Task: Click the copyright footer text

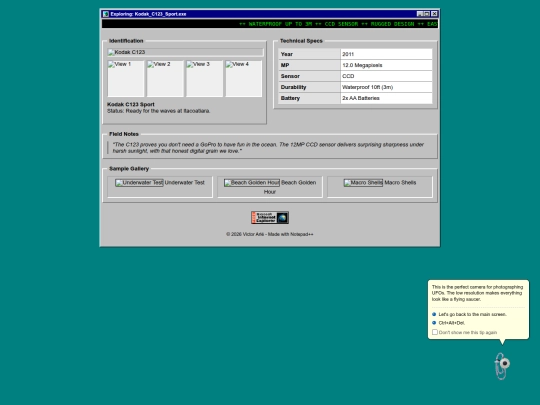Action: (270, 234)
